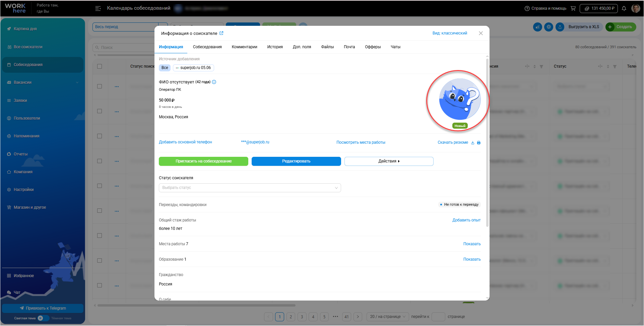Open user profile avatar menu
The image size is (644, 326).
pyautogui.click(x=636, y=8)
